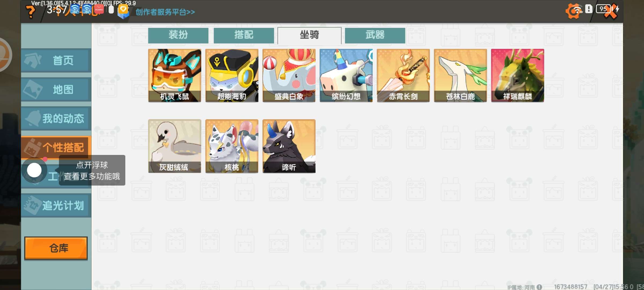Choose the 苍林白鹿 deer mount
Image resolution: width=644 pixels, height=290 pixels.
pos(460,75)
